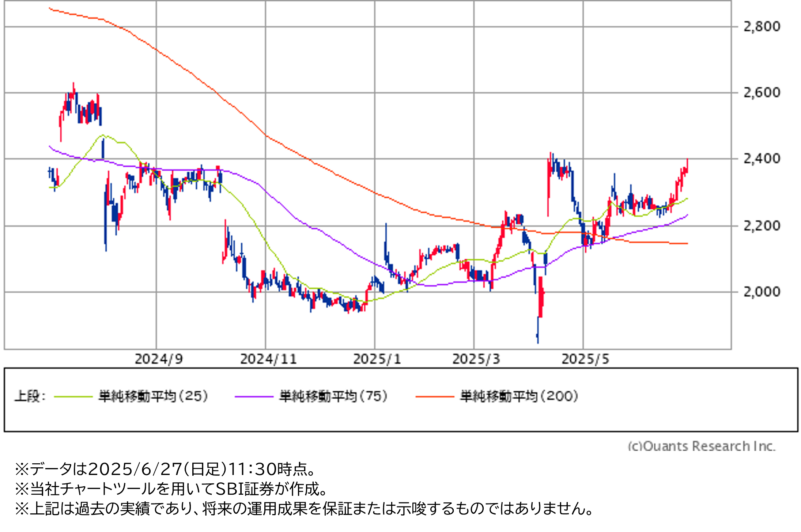Click the 2,200 price axis label

pyautogui.click(x=762, y=226)
